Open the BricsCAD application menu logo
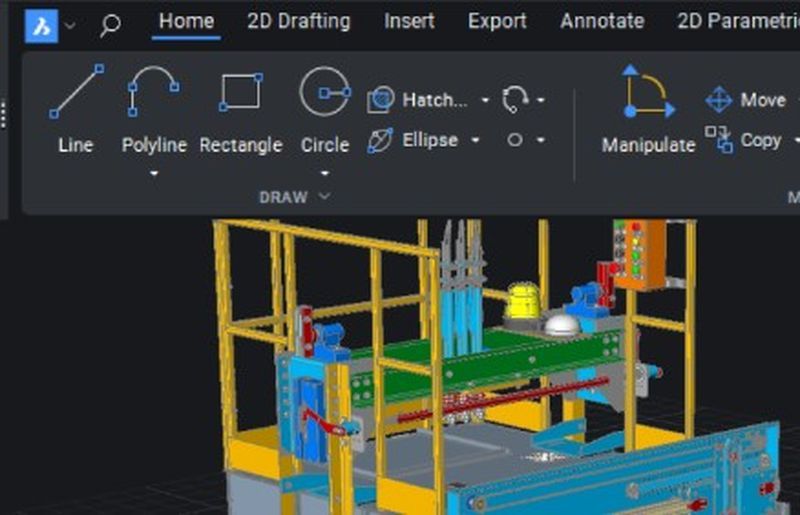 click(x=41, y=26)
